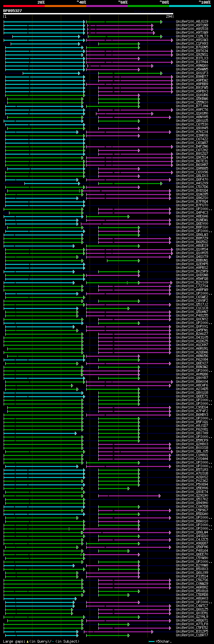Select the UniRef100_A9NQ60 label
Viewport: 214px width, 644px height.
[192, 66]
